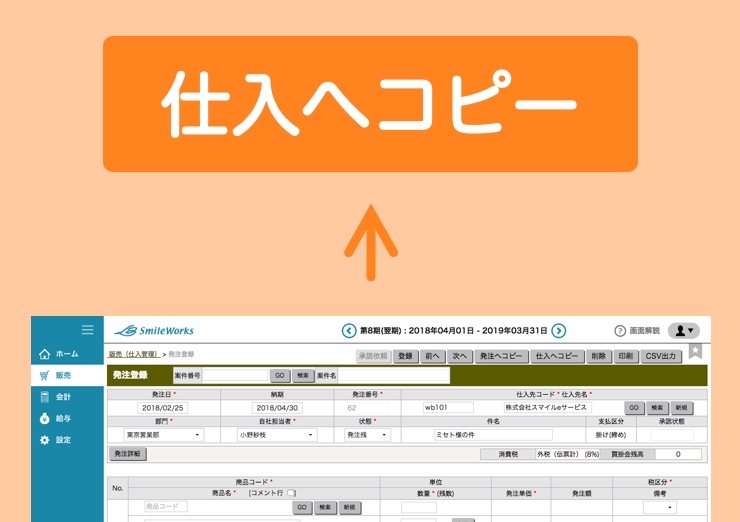This screenshot has height=522, width=740.
Task: Click the 印刷 button
Action: 626,356
